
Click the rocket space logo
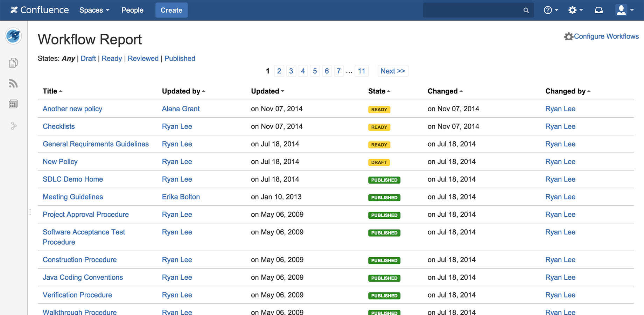[x=13, y=36]
